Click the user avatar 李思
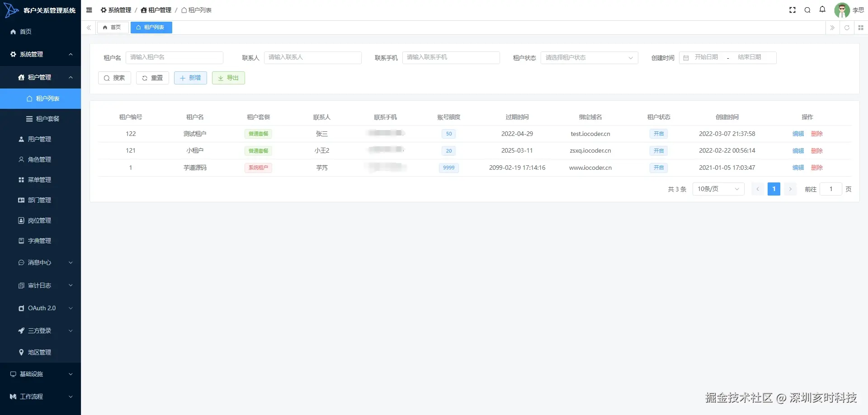 click(x=842, y=10)
